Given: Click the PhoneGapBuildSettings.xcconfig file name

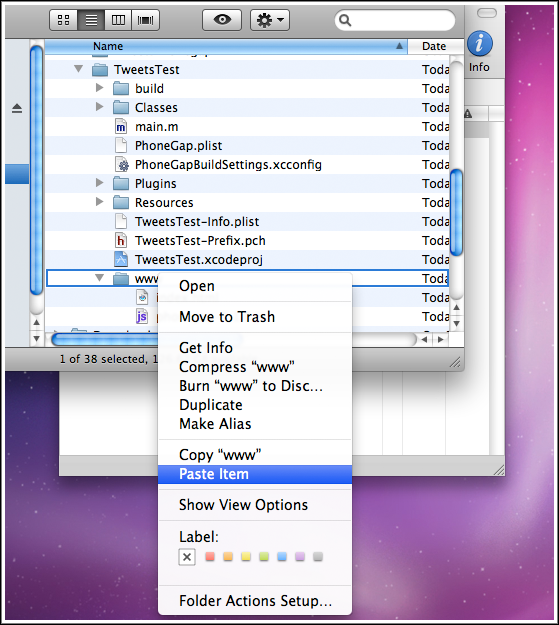Looking at the screenshot, I should pos(228,165).
